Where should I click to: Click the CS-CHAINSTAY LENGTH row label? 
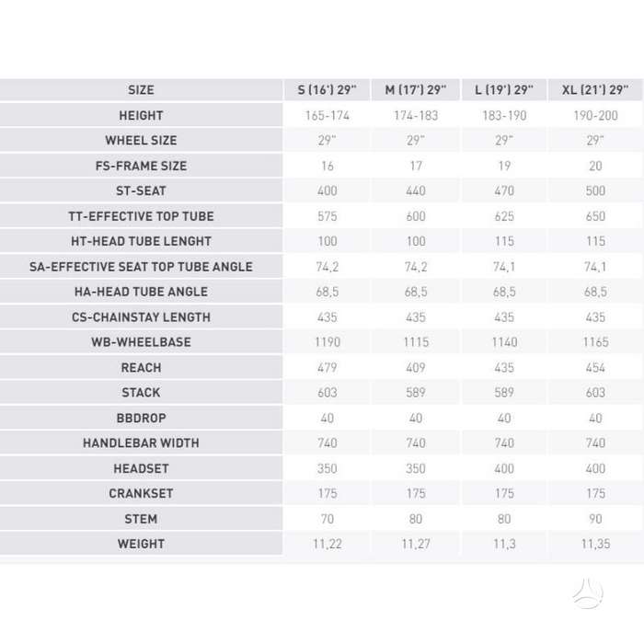(141, 317)
